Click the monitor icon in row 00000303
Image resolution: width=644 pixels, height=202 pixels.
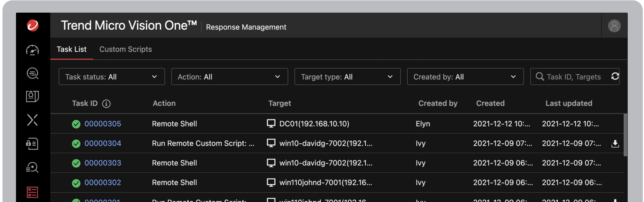click(x=271, y=163)
